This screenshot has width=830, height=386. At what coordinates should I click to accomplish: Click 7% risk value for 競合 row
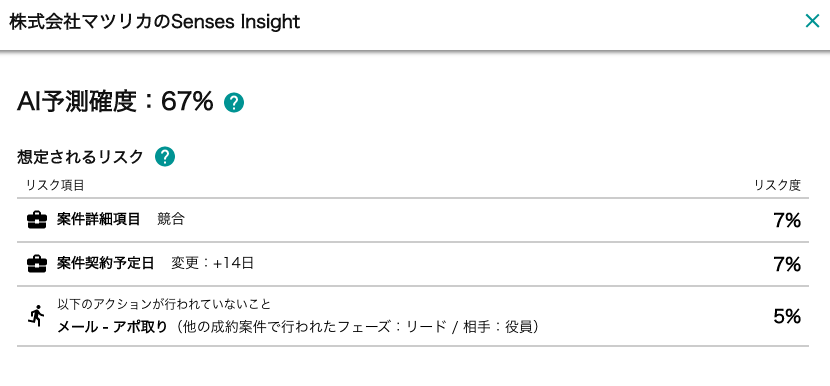point(787,220)
